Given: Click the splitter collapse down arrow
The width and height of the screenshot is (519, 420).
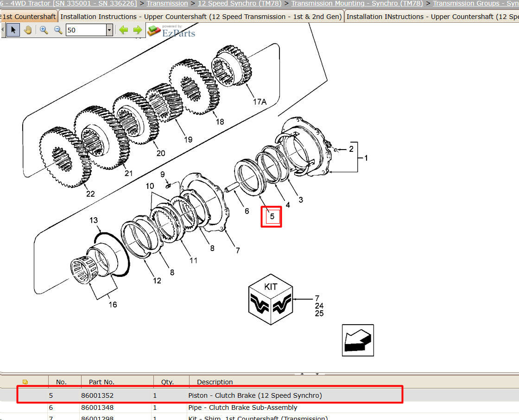Looking at the screenshot, I should pyautogui.click(x=317, y=374).
